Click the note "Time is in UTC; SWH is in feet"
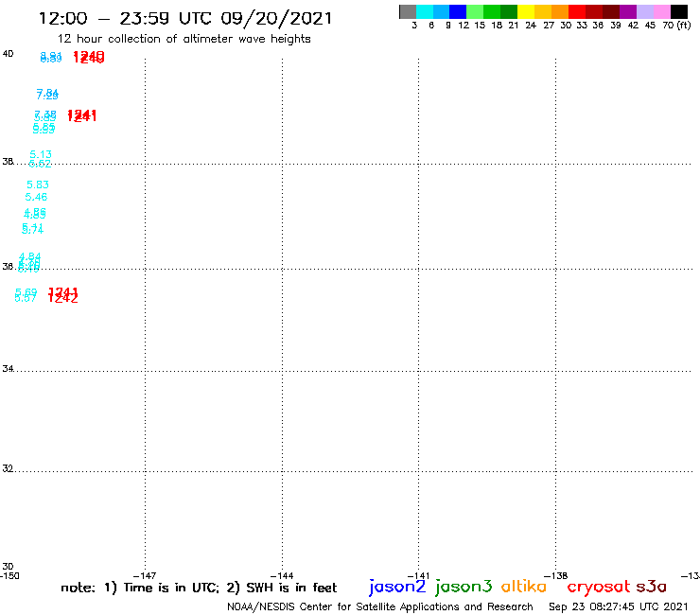The width and height of the screenshot is (700, 615). 199,588
